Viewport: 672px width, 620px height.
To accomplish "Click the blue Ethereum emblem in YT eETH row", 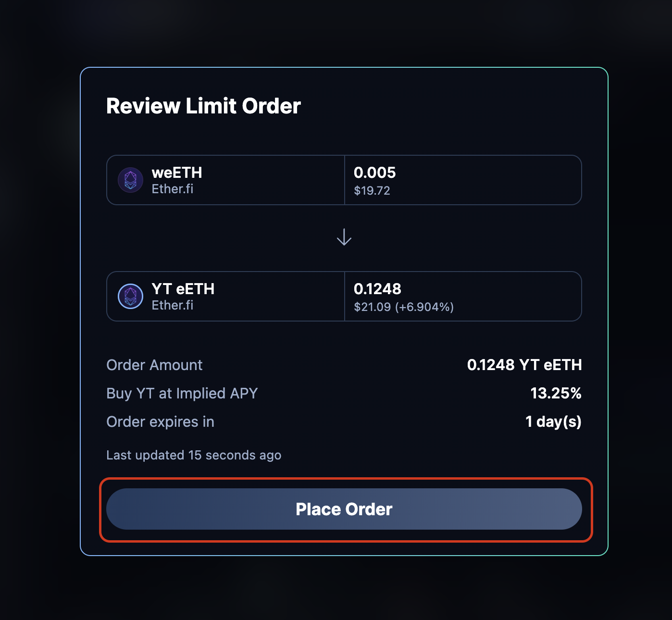I will click(130, 297).
